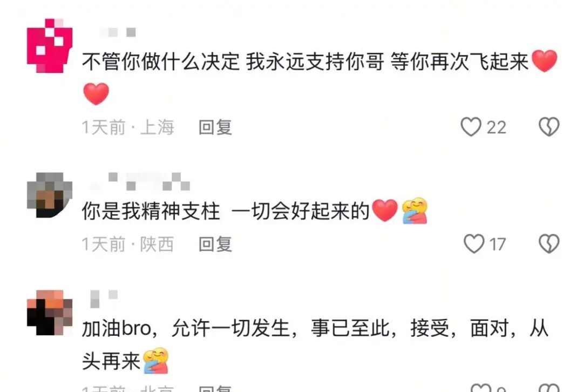
Task: Reply to the Shanghai comment (回复)
Action: click(215, 127)
